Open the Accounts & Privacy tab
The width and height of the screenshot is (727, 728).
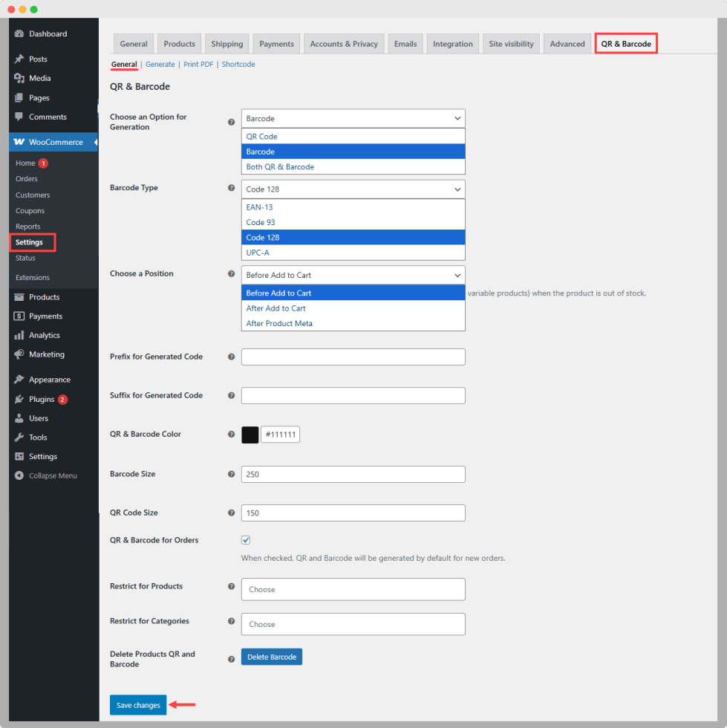344,44
